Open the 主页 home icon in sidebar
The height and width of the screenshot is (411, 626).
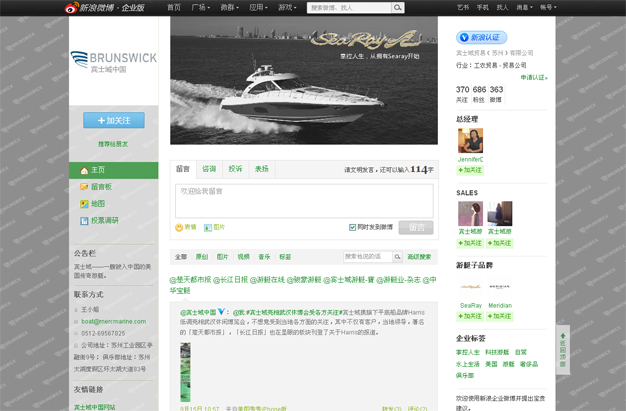point(84,171)
